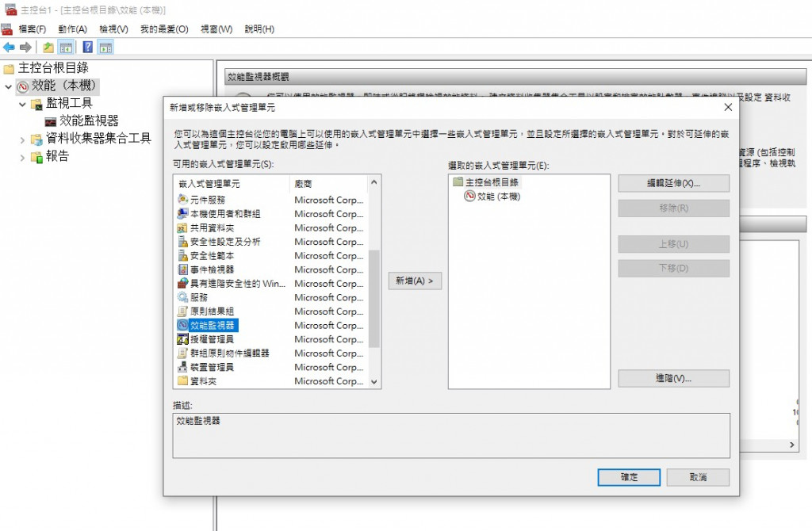Select 報告 tree label
This screenshot has width=812, height=531.
point(57,156)
